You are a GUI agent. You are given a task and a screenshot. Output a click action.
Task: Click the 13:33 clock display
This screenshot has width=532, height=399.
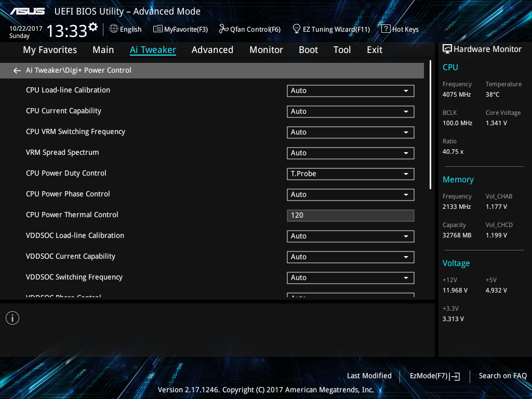(66, 31)
